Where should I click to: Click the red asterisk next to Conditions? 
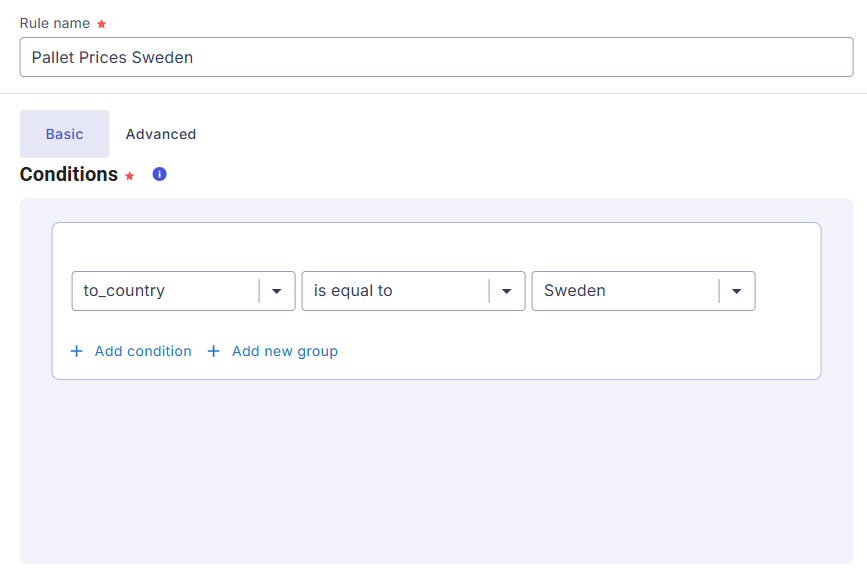coord(129,176)
